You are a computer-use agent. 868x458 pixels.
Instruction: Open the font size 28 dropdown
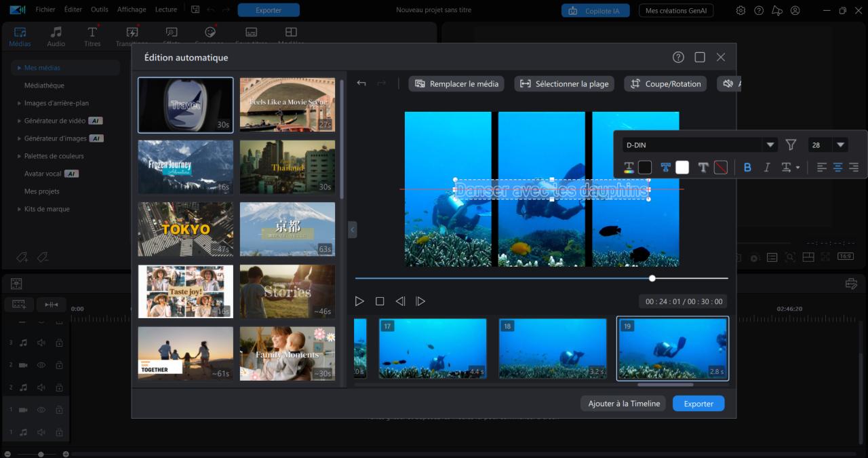point(841,145)
